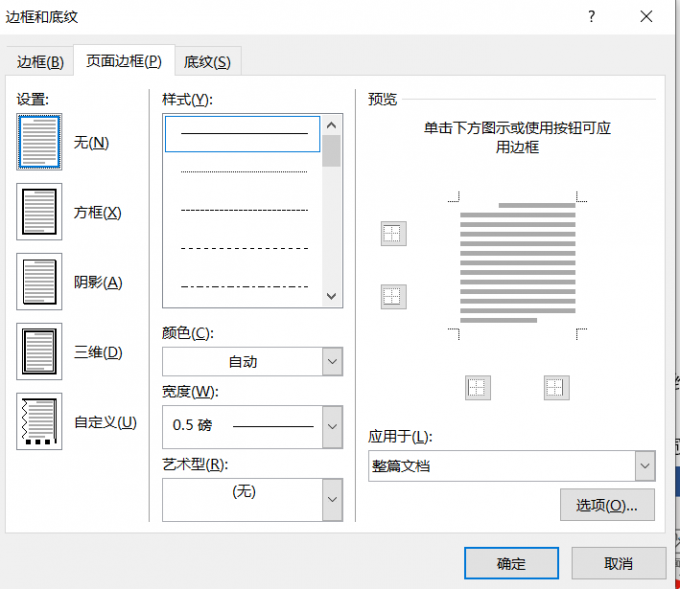Screen dimensions: 680x589
Task: Click the style list scroll-up arrow
Action: (x=332, y=125)
